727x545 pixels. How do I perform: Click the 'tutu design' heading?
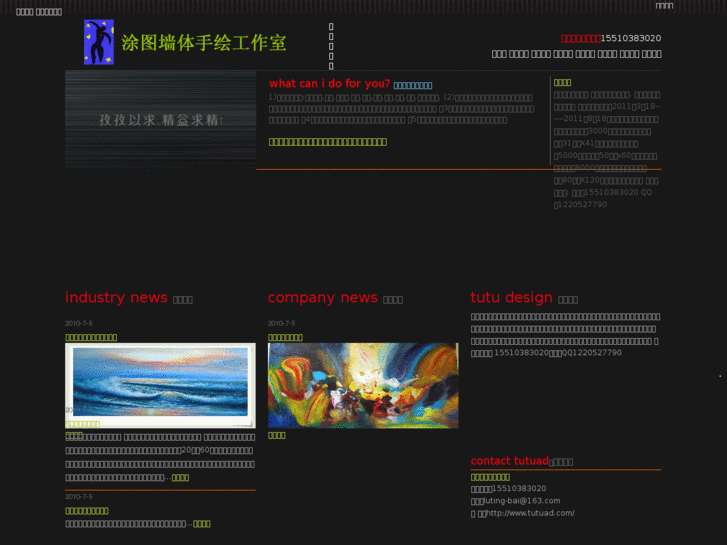tap(511, 297)
